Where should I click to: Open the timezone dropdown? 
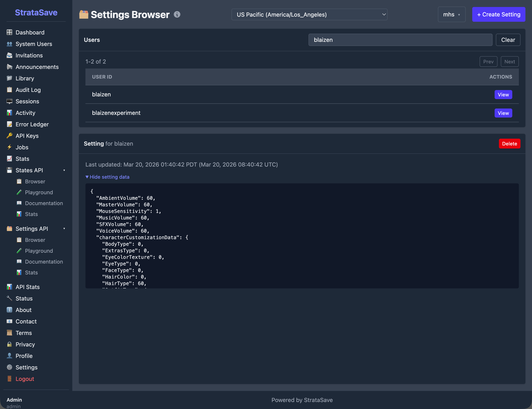309,14
